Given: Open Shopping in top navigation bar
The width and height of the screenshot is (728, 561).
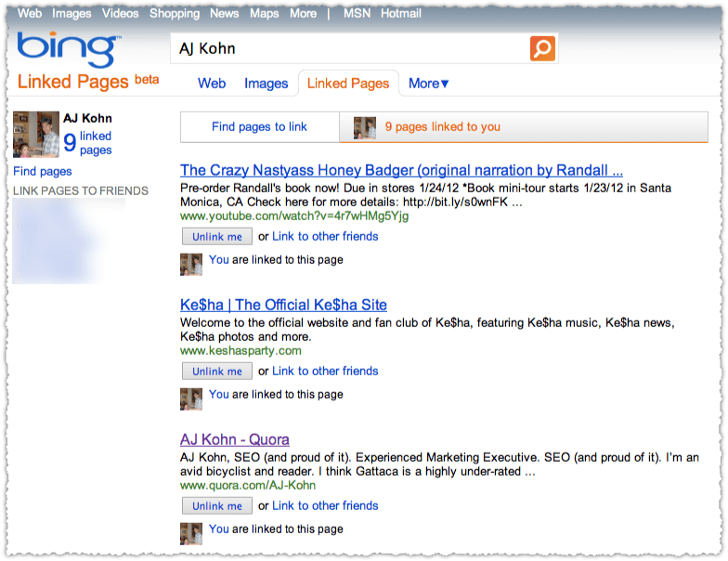Looking at the screenshot, I should pos(175,13).
